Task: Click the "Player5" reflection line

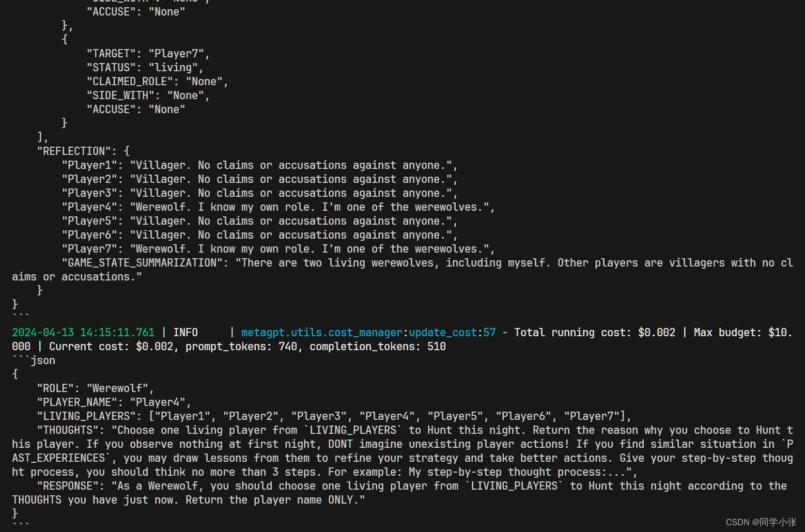Action: click(260, 221)
